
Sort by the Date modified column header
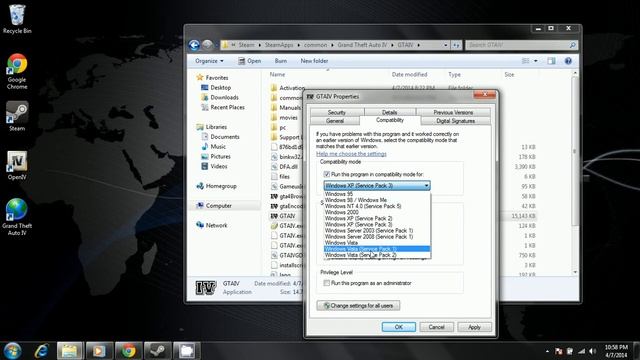point(409,75)
